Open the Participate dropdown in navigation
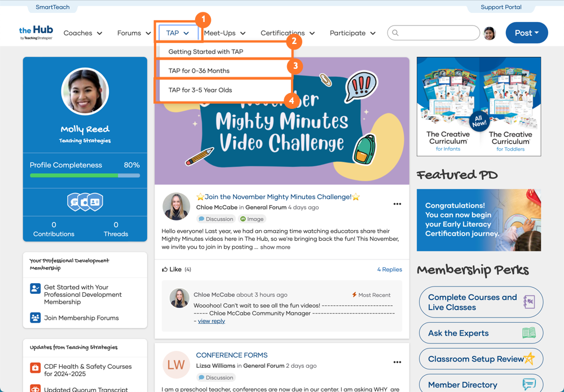Viewport: 564px width, 392px height. pyautogui.click(x=352, y=33)
